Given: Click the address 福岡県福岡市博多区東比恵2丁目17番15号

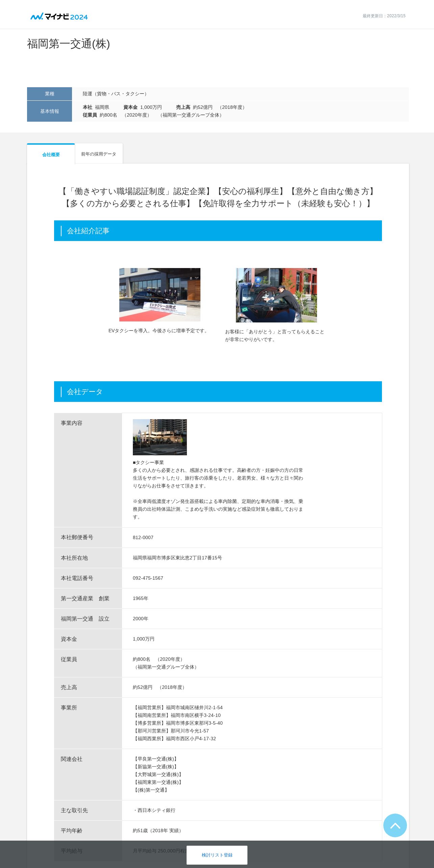Looking at the screenshot, I should tap(177, 558).
